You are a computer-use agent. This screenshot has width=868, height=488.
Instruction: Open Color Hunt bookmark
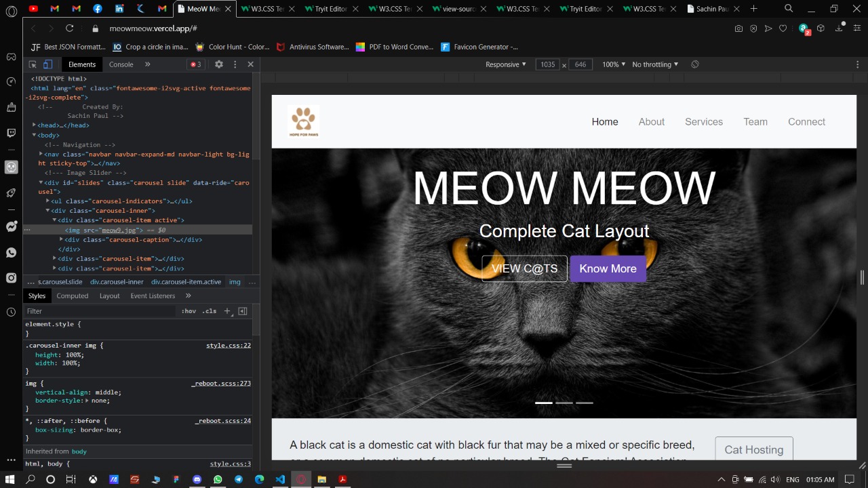click(x=233, y=47)
